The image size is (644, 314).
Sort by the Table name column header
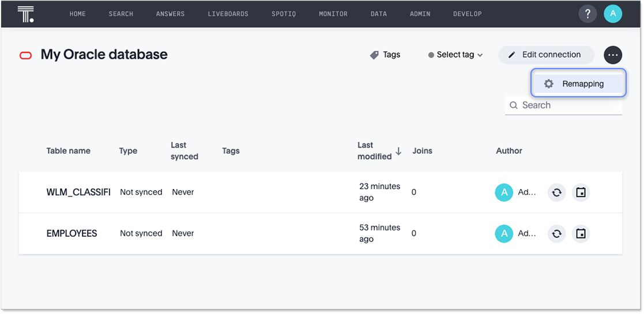[x=68, y=151]
